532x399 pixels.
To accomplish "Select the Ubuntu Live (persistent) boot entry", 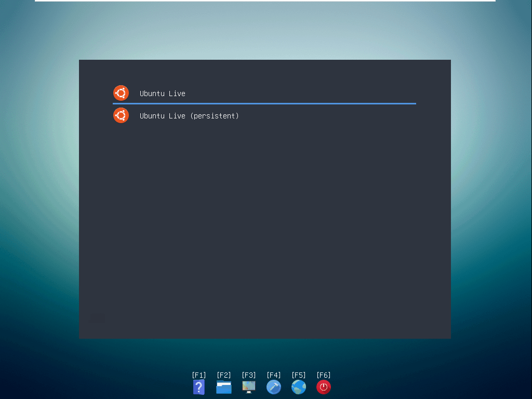I will 264,116.
